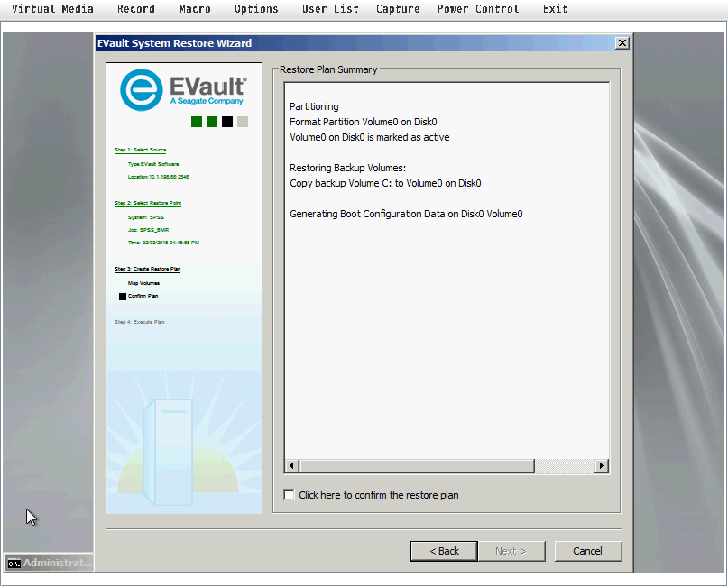Screen dimensions: 728x587
Task: Check the confirm restore plan checkbox
Action: tap(289, 495)
